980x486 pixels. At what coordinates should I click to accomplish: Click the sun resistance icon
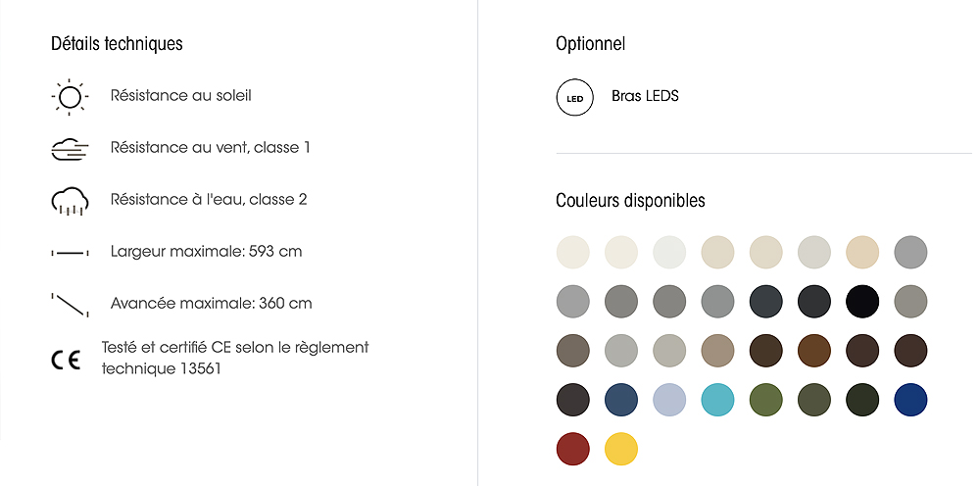coord(70,96)
